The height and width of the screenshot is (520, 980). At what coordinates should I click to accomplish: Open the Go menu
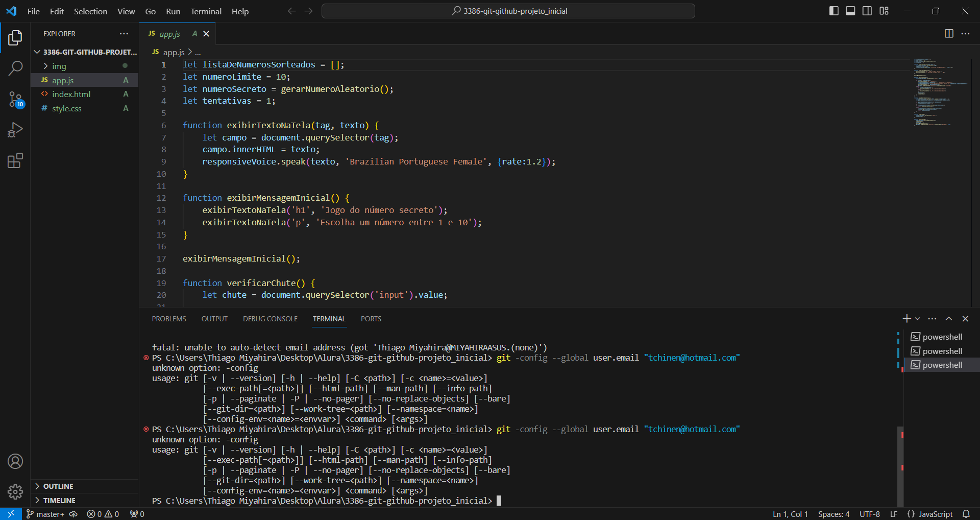pyautogui.click(x=150, y=11)
